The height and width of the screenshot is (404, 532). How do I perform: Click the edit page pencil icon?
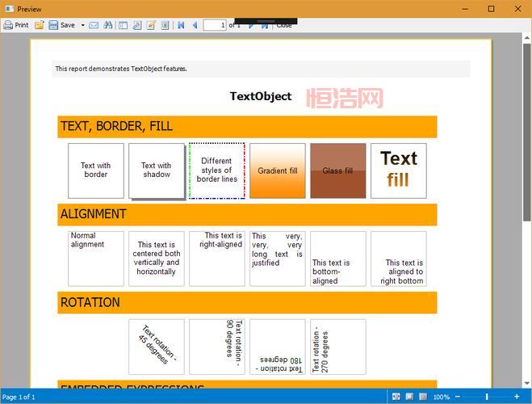coord(151,25)
